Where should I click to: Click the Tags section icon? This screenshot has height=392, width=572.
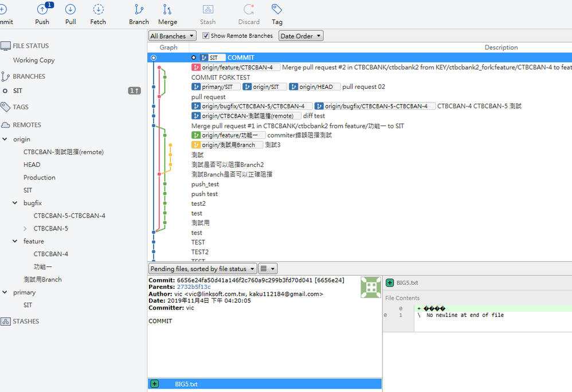coord(6,107)
